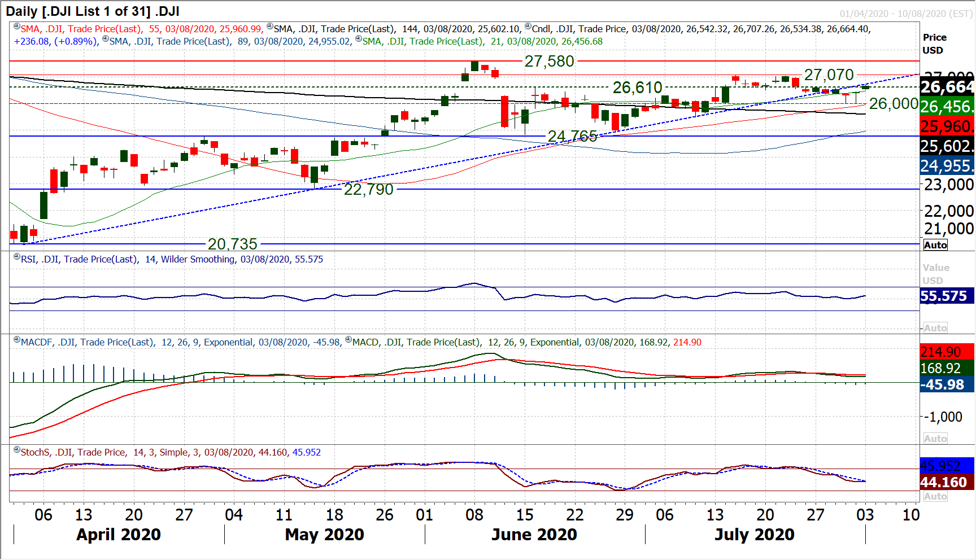This screenshot has width=976, height=560.
Task: Click the icon before the Cndl legend
Action: [528, 27]
